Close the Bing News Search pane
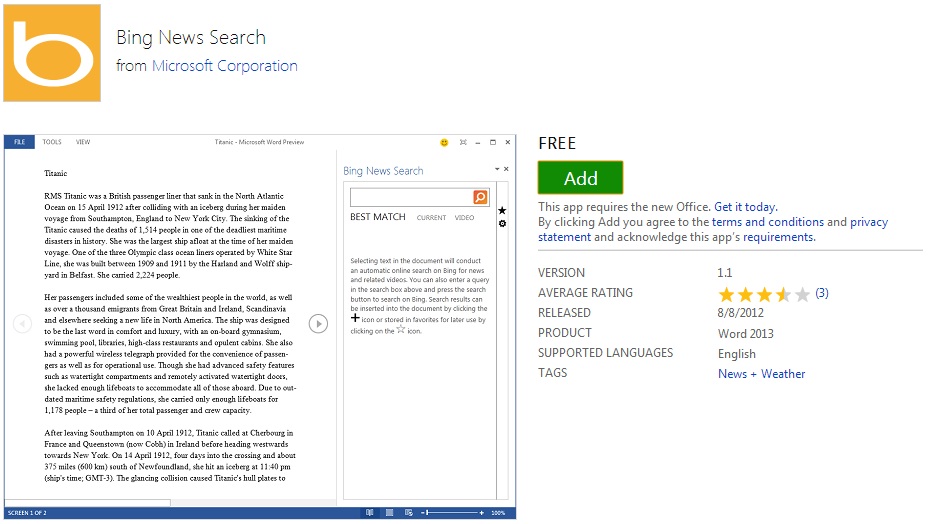933x524 pixels. tap(506, 170)
